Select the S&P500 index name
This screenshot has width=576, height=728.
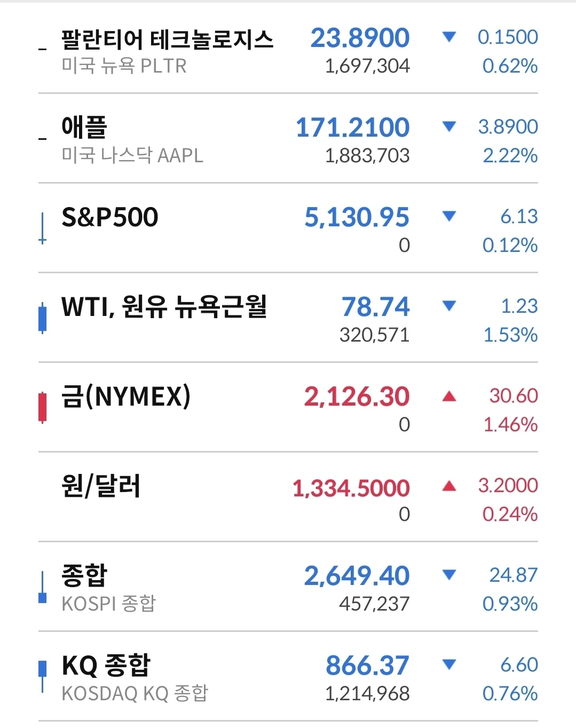pyautogui.click(x=110, y=217)
